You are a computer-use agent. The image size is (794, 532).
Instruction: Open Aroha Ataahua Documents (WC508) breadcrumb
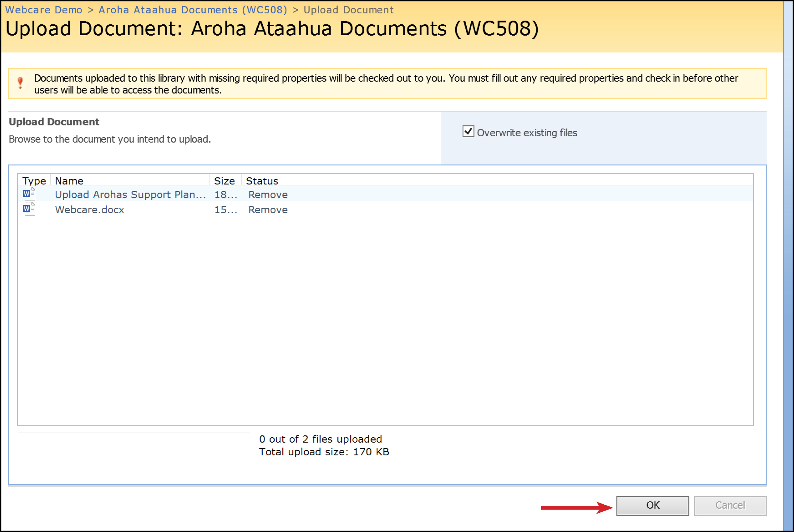pyautogui.click(x=193, y=10)
